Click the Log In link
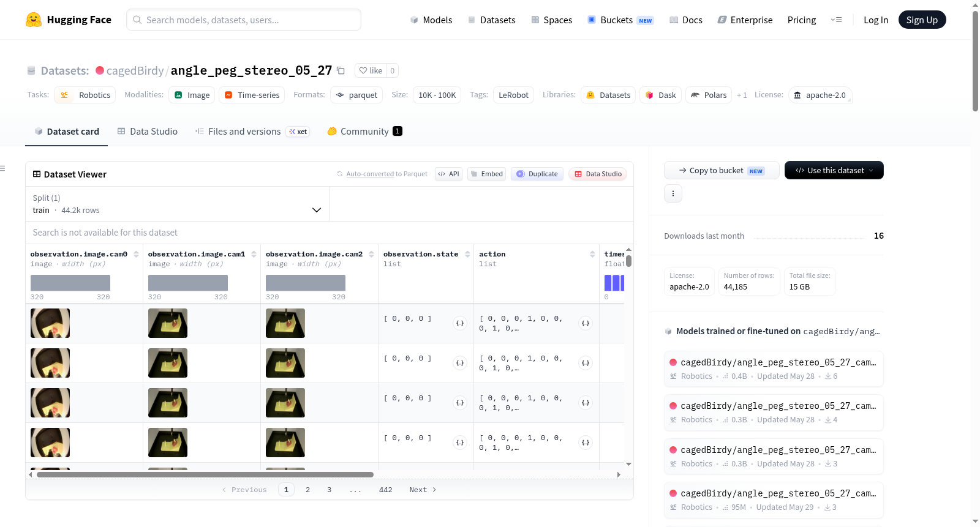This screenshot has width=980, height=527. pyautogui.click(x=876, y=20)
